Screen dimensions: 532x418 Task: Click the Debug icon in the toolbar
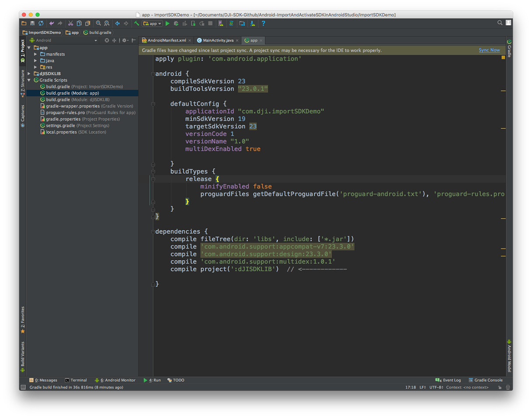[176, 24]
